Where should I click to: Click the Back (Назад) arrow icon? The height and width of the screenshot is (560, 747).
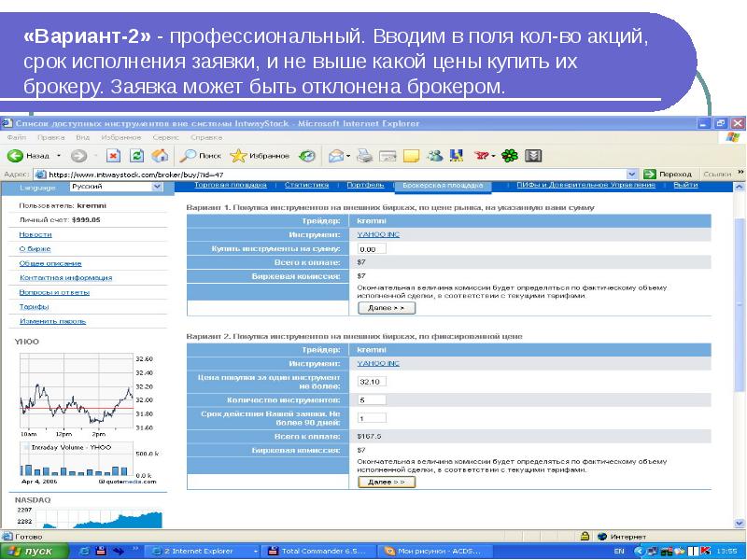point(16,156)
